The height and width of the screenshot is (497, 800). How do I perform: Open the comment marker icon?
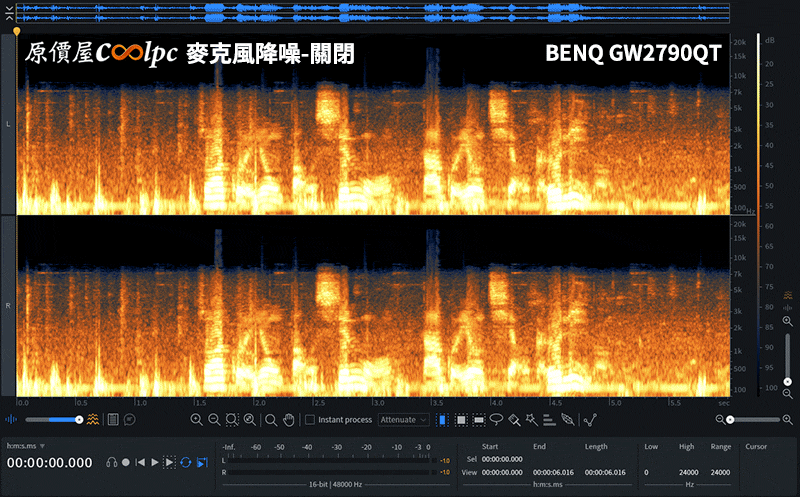pos(130,419)
